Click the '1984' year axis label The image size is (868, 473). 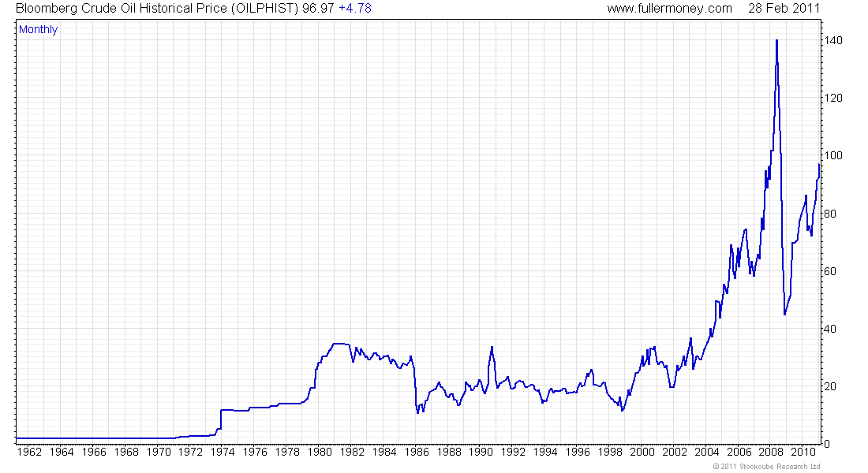pos(384,452)
